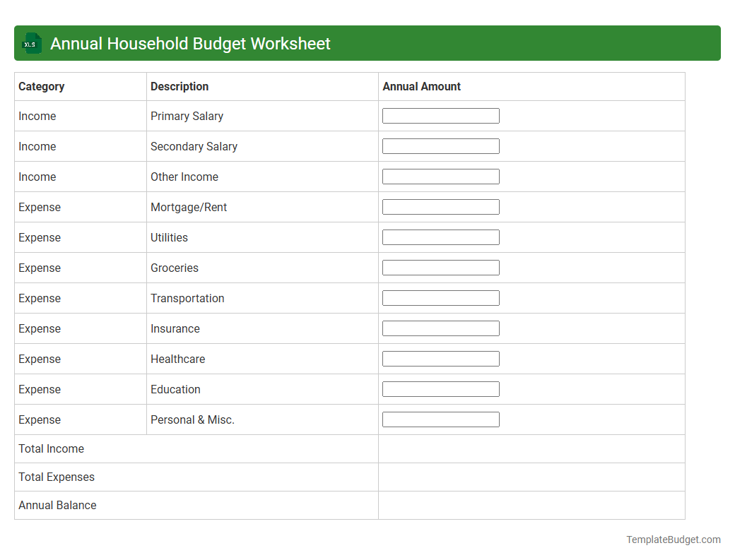This screenshot has width=735, height=560.
Task: Click the Utilities amount field
Action: [x=440, y=237]
